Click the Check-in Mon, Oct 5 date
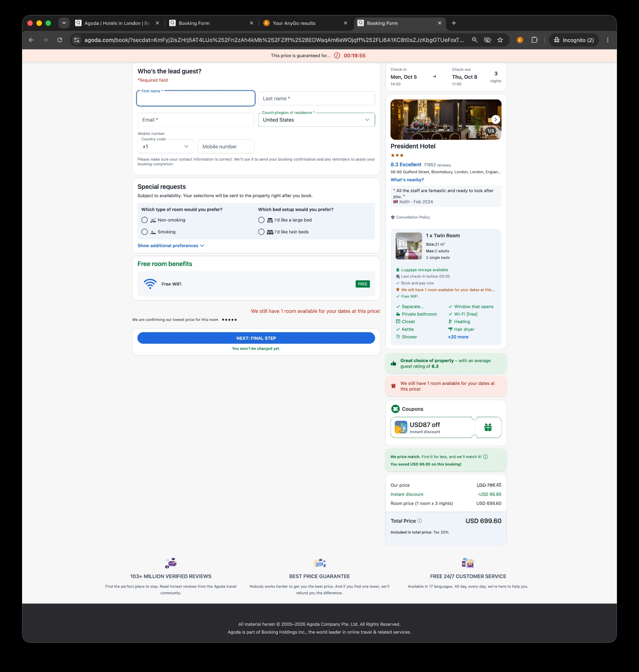Viewport: 639px width, 672px height. tap(403, 77)
